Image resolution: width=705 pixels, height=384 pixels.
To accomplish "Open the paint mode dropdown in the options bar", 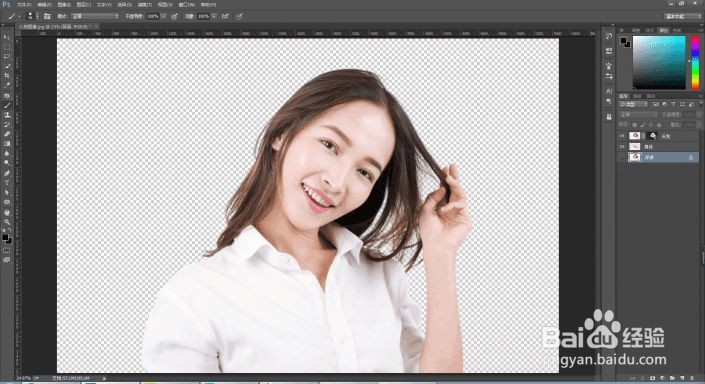I will coord(95,16).
